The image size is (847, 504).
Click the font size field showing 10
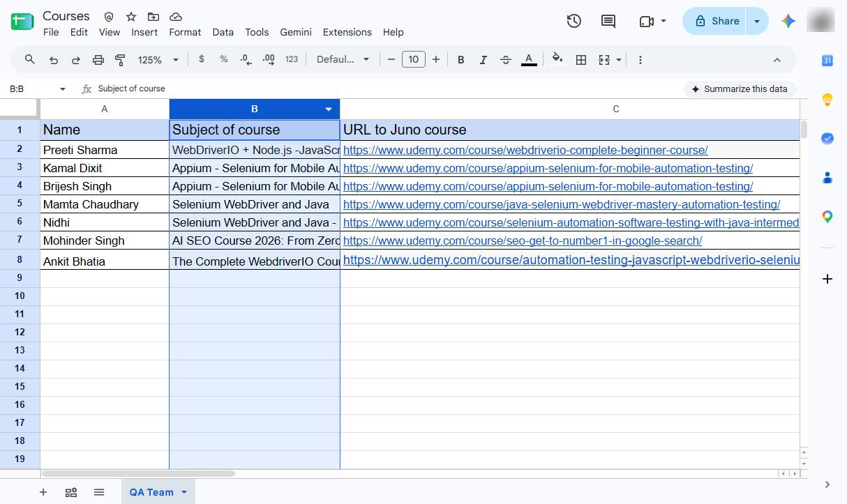click(x=414, y=60)
